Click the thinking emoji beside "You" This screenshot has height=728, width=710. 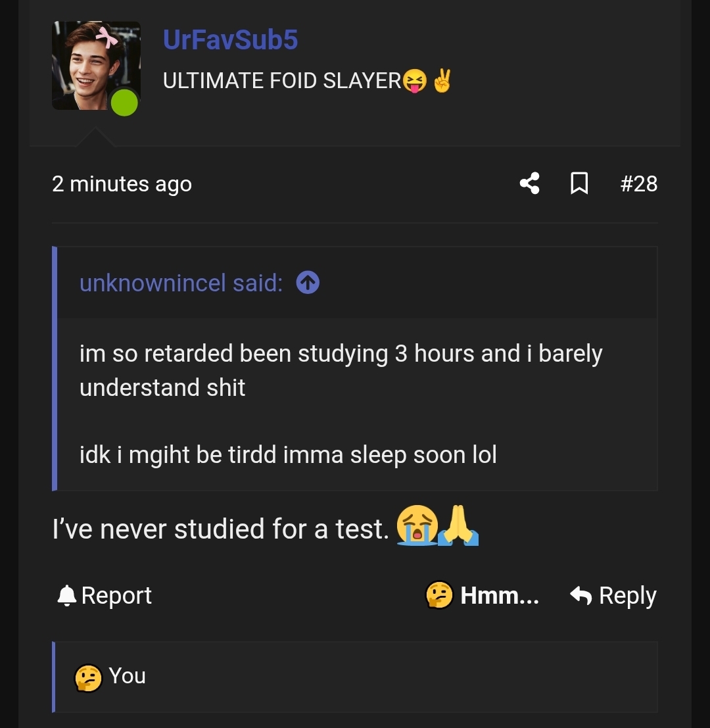coord(88,677)
